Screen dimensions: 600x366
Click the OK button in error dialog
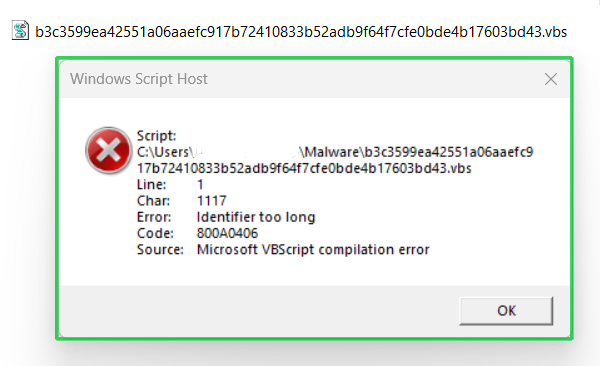coord(506,310)
